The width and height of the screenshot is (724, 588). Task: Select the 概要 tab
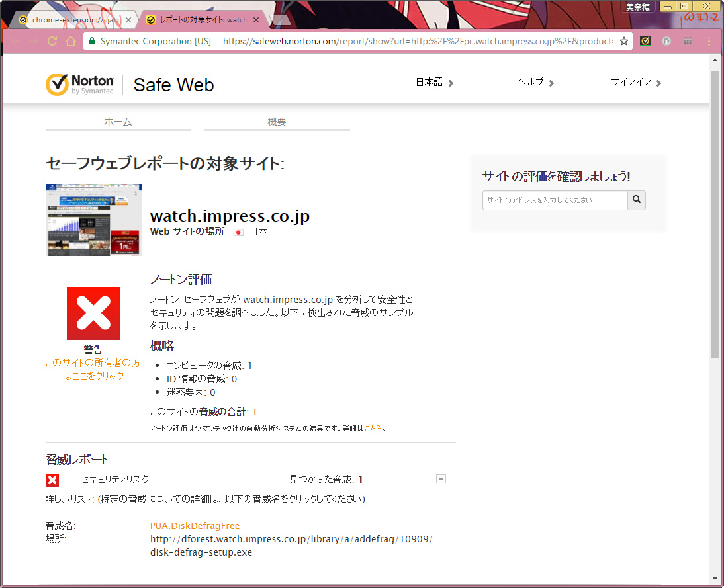[277, 122]
